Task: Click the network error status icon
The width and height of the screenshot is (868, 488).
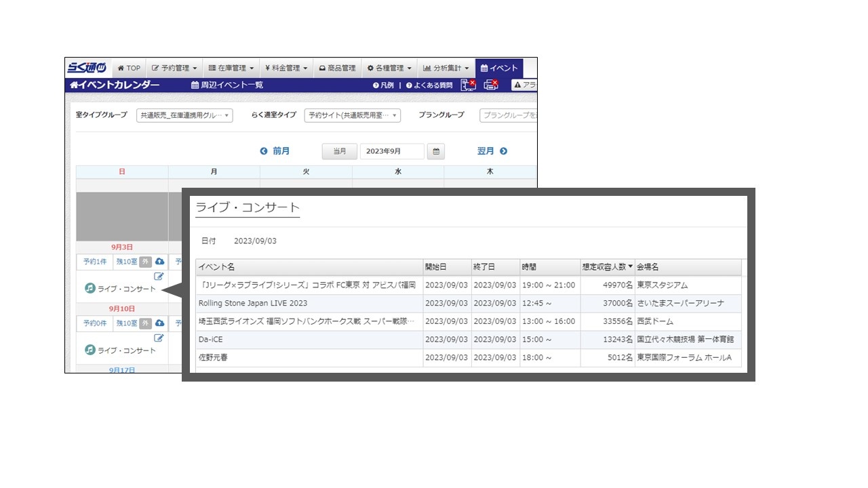Action: coord(468,85)
